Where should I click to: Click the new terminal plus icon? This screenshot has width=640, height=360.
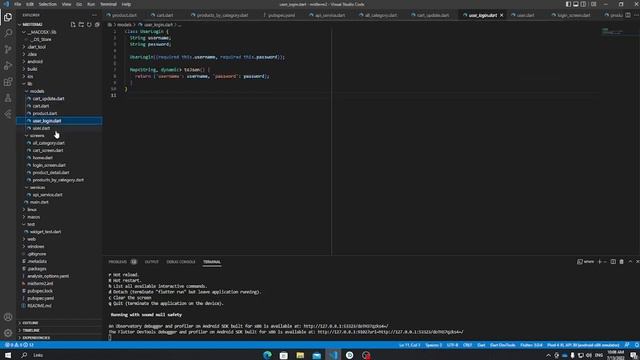(x=600, y=262)
